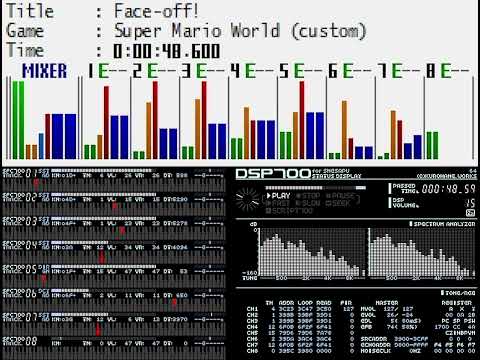The image size is (480, 360).
Task: Click the SCRIPT700 option
Action: click(289, 211)
